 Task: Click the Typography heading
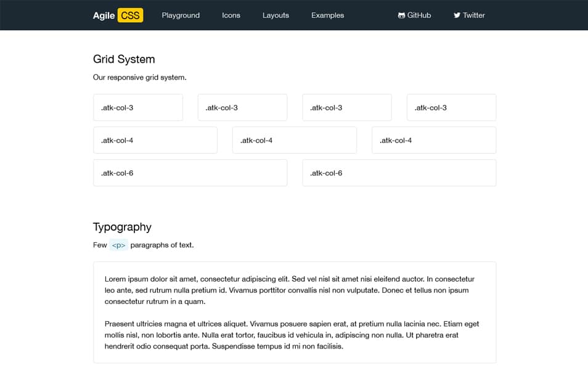click(122, 227)
